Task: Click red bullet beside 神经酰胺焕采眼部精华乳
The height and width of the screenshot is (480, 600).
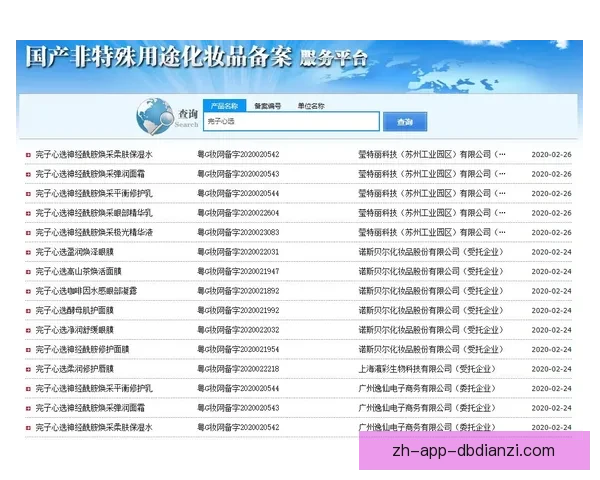Action: click(28, 213)
